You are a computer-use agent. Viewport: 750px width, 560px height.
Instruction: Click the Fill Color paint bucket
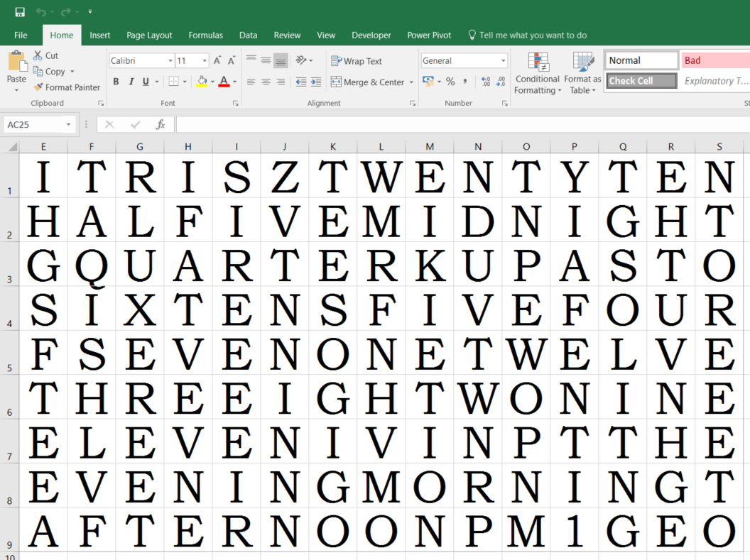(202, 82)
